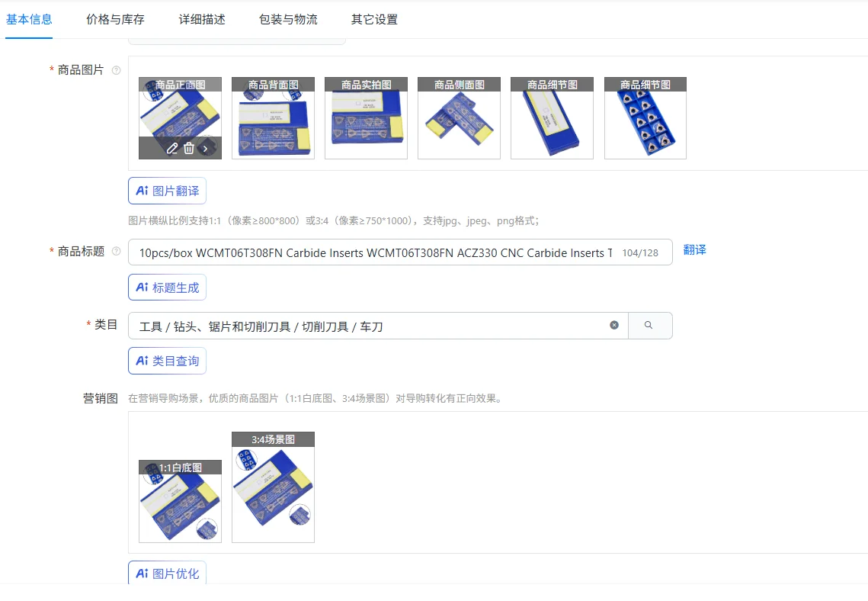This screenshot has height=601, width=868.
Task: Move 商品正面图 right with the arrow icon
Action: point(205,149)
